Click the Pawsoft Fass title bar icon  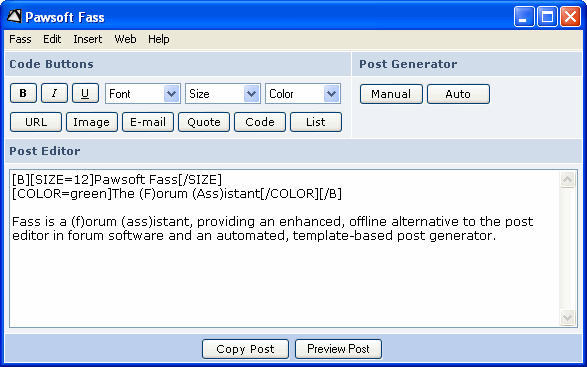point(14,16)
